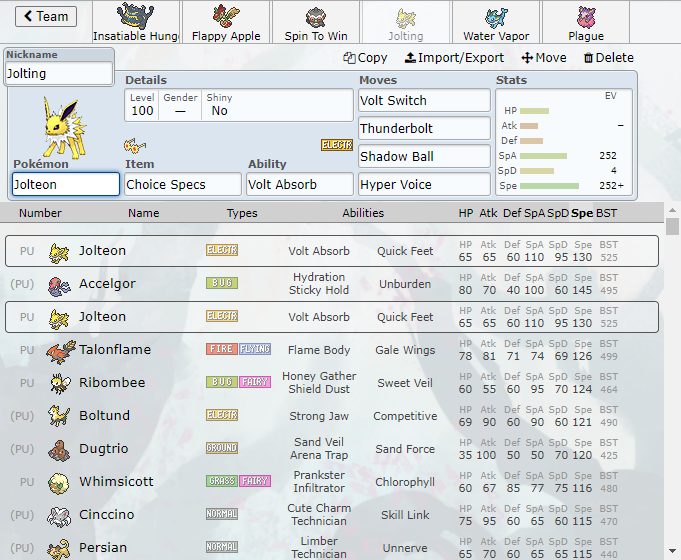Copy this Pokémon set

point(365,58)
